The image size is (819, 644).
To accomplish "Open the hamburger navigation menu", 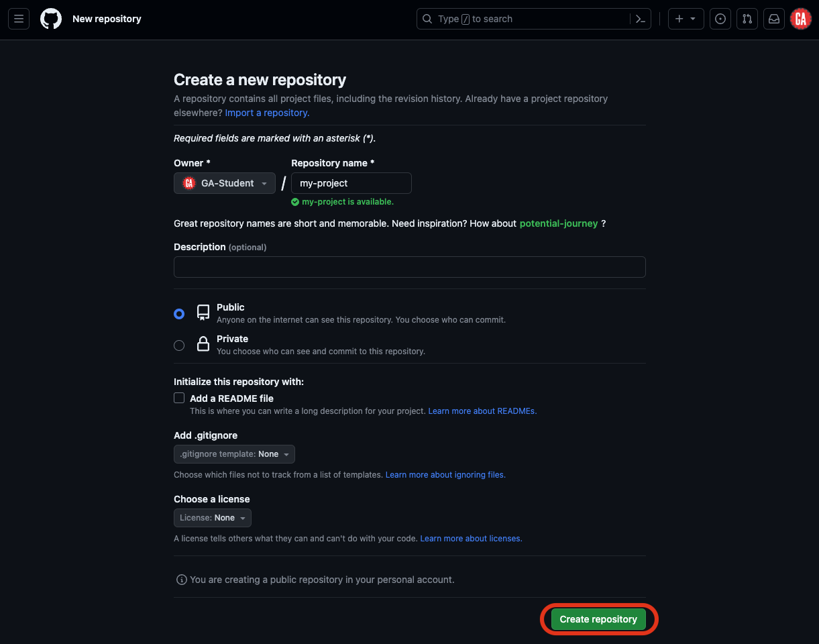I will tap(18, 19).
